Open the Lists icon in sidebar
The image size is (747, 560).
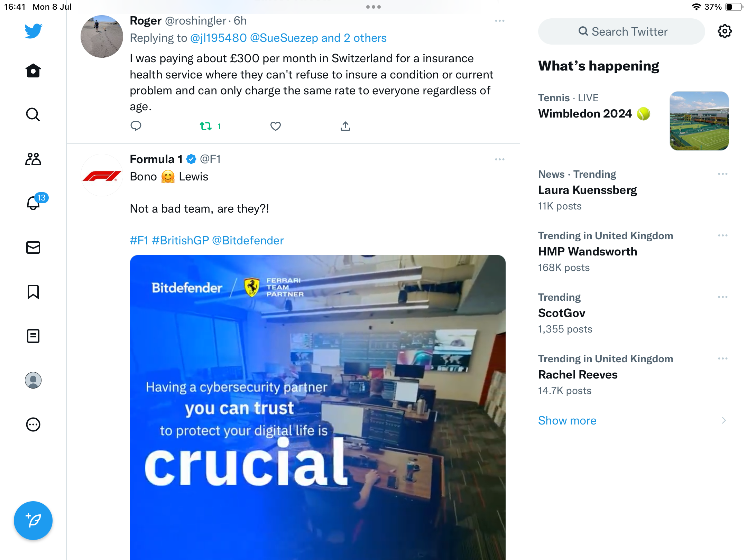tap(33, 336)
